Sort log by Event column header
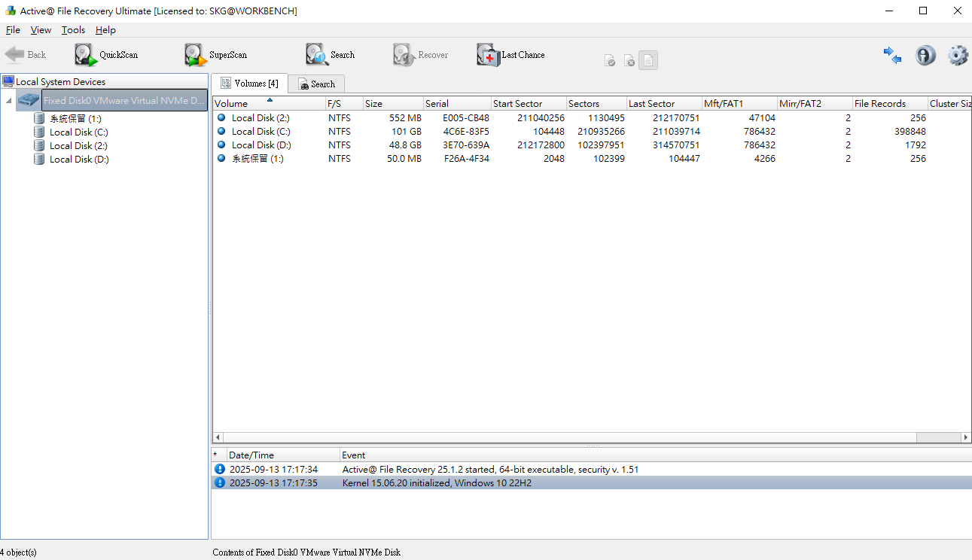This screenshot has width=972, height=560. [655, 455]
